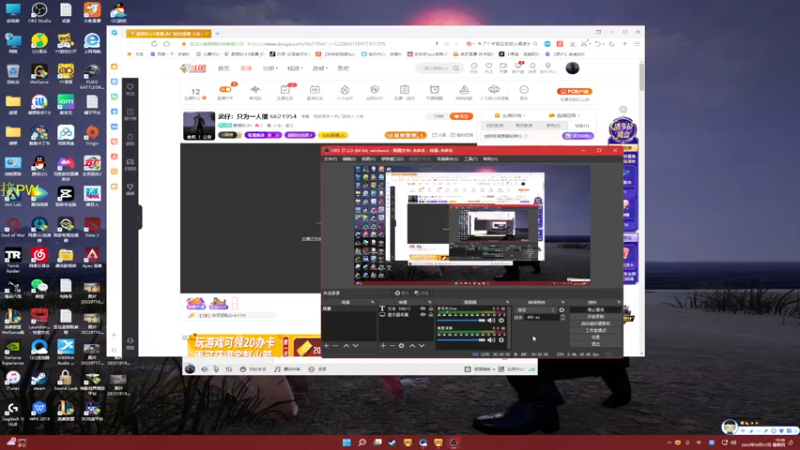Image resolution: width=800 pixels, height=450 pixels.
Task: Open the Douyu game nav dropdown
Action: (319, 68)
